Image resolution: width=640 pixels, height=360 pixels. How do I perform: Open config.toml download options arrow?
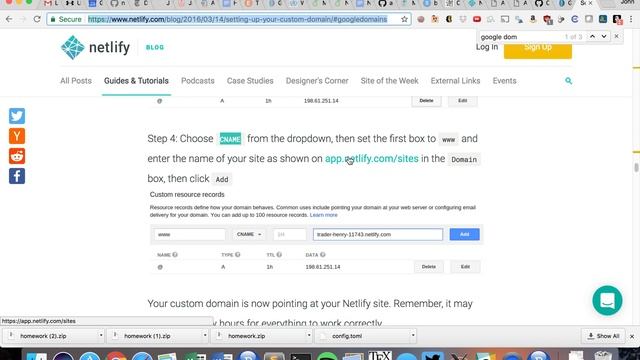413,336
